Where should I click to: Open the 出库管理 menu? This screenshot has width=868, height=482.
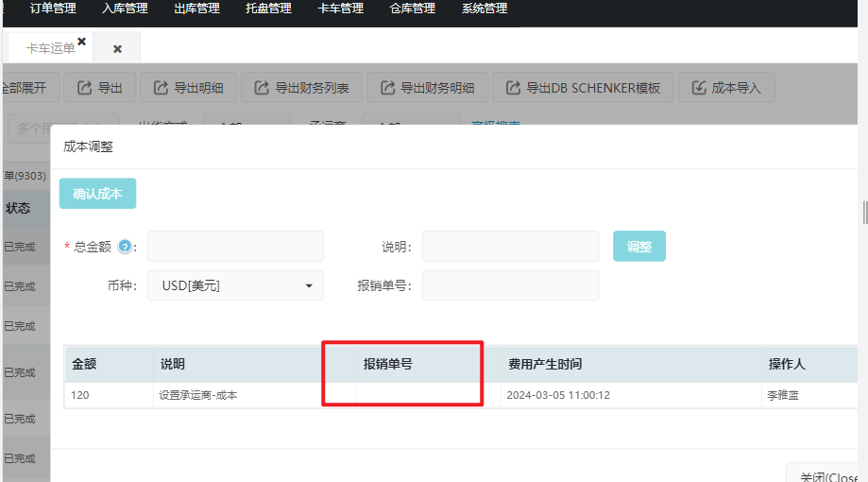click(x=197, y=9)
